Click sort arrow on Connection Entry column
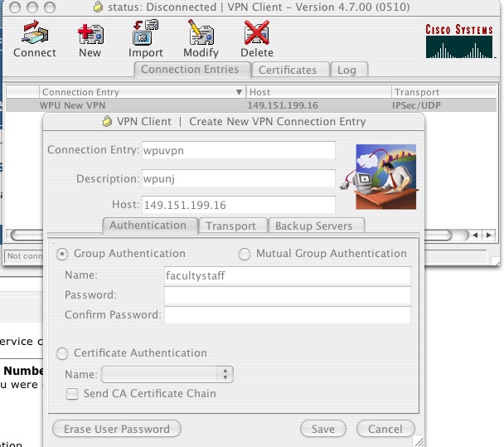The width and height of the screenshot is (504, 447). (x=239, y=92)
